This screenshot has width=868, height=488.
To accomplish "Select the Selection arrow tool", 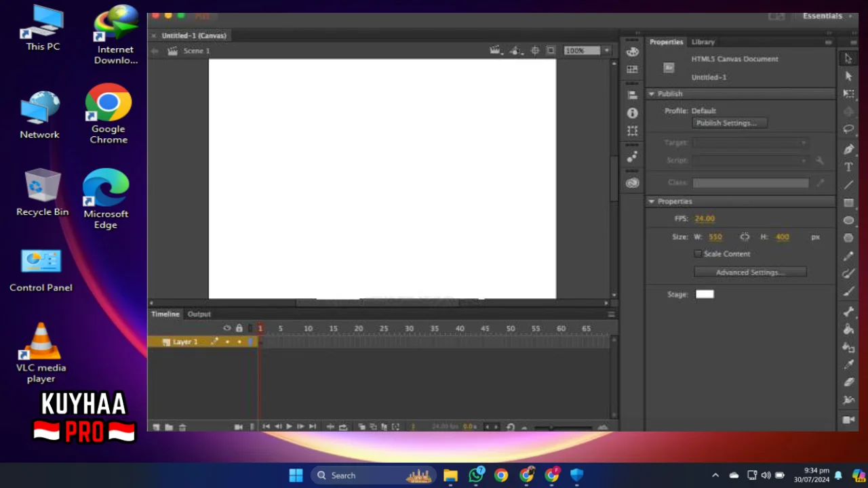I will point(848,58).
